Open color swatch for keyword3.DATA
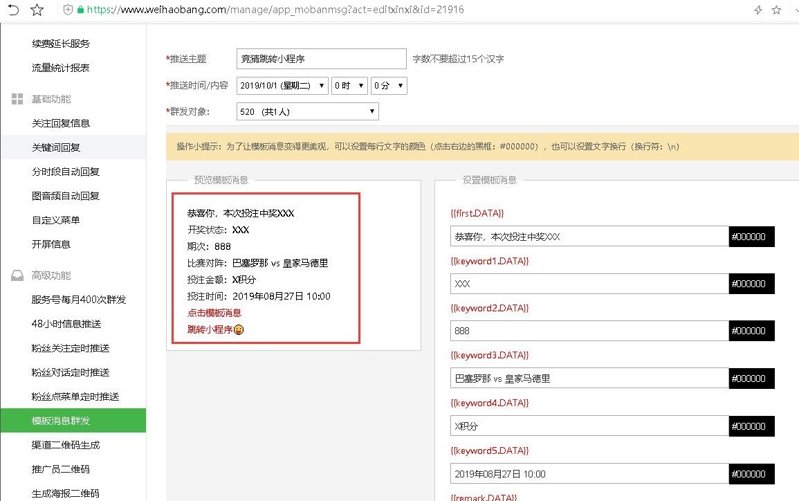This screenshot has height=501, width=799. pyautogui.click(x=752, y=379)
